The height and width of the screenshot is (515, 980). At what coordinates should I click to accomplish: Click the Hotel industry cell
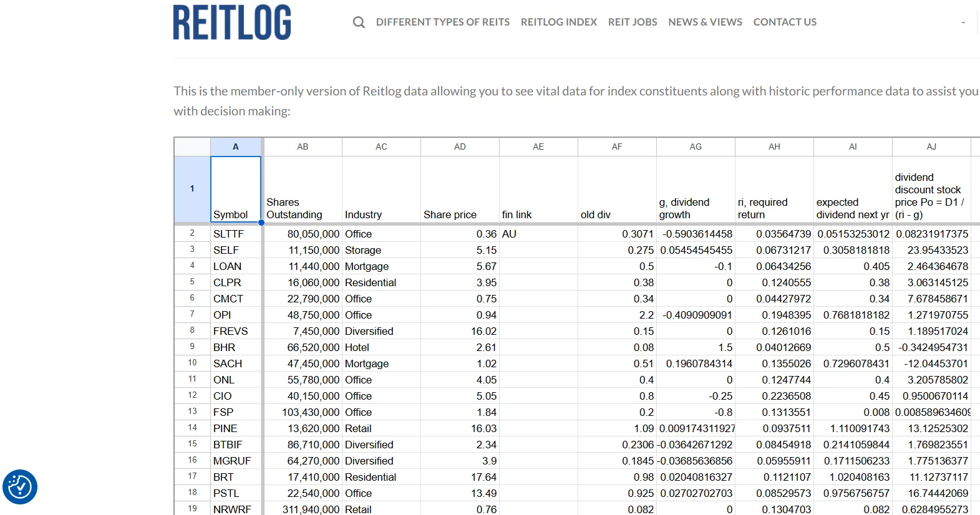(x=381, y=347)
